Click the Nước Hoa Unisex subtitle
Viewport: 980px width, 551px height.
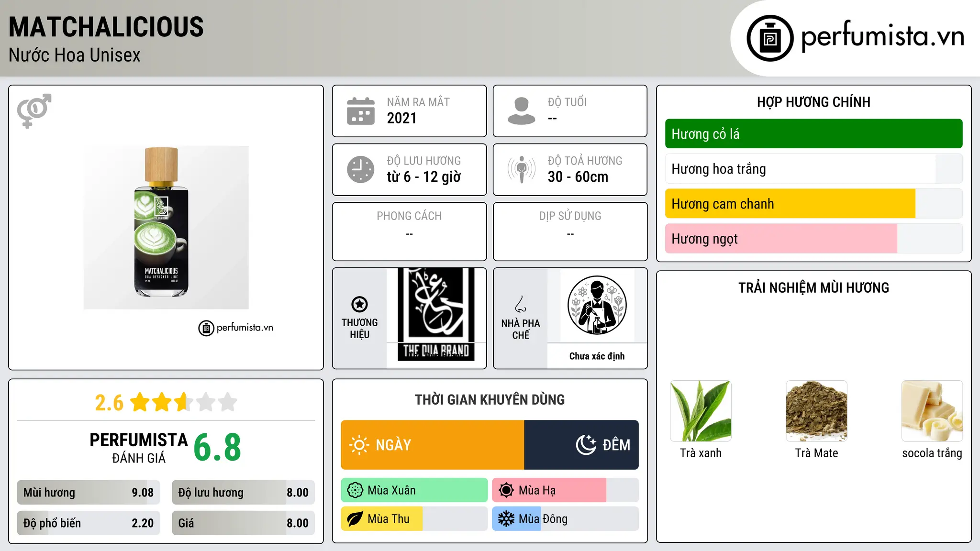(x=75, y=55)
